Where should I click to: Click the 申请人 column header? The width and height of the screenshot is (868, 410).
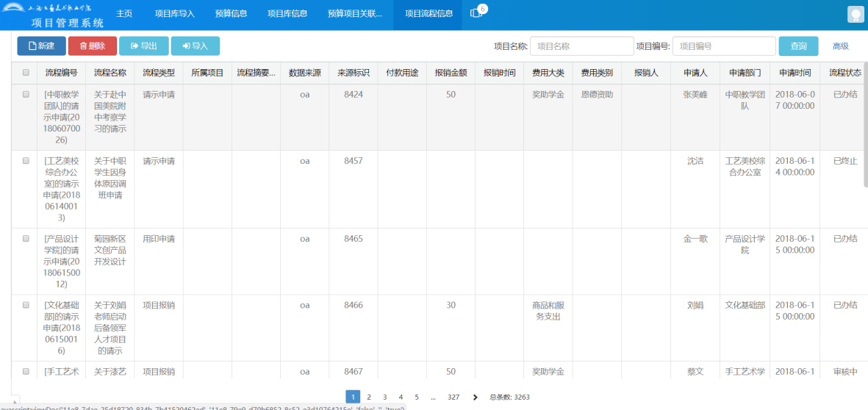click(x=695, y=73)
